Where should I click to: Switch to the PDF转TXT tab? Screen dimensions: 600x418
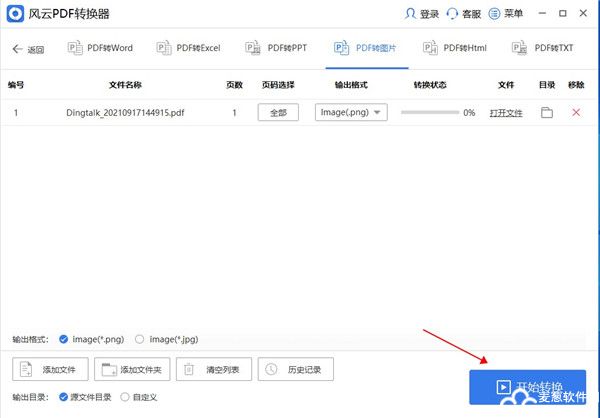(543, 48)
